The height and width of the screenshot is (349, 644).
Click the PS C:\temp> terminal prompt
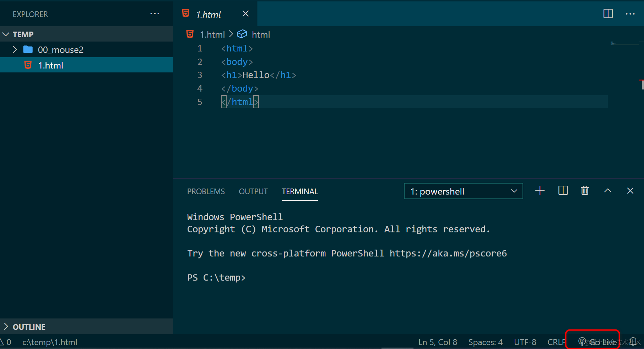216,277
